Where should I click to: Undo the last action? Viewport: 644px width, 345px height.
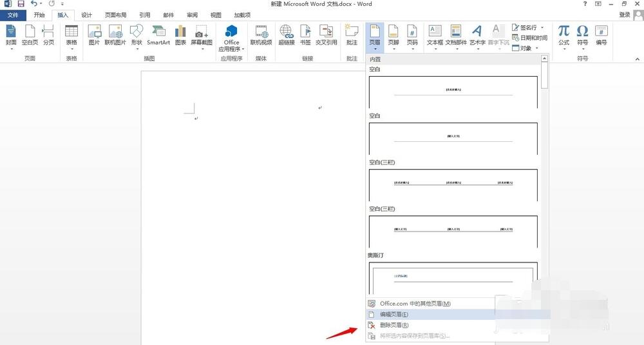(x=34, y=4)
